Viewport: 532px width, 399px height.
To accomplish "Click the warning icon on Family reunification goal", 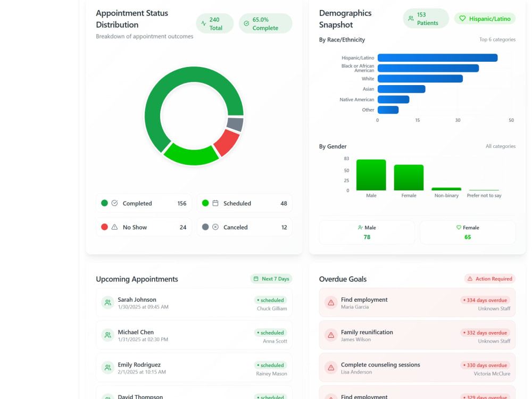I will [331, 335].
